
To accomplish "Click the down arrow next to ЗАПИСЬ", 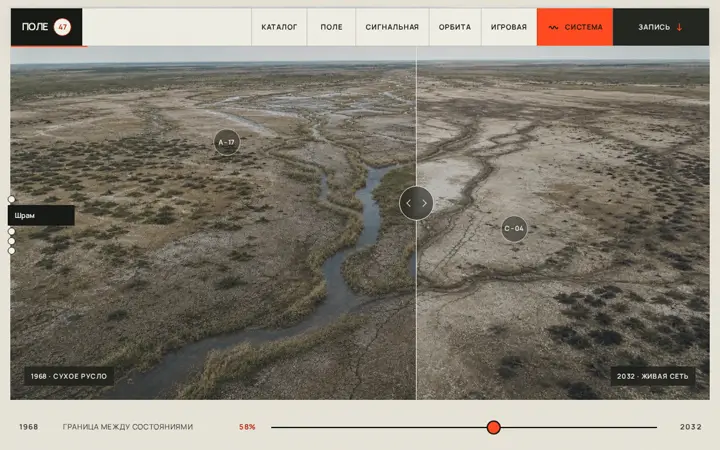I will [x=679, y=27].
